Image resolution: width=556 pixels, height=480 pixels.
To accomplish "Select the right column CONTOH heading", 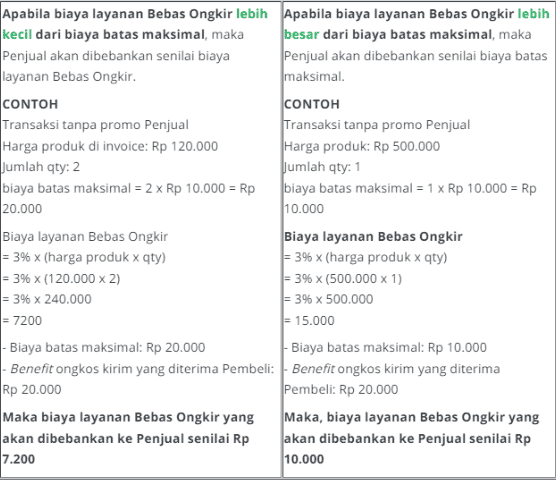I will coord(312,104).
